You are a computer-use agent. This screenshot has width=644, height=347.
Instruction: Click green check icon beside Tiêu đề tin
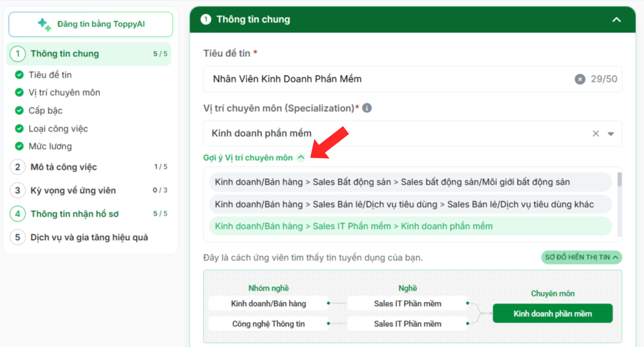[x=19, y=75]
